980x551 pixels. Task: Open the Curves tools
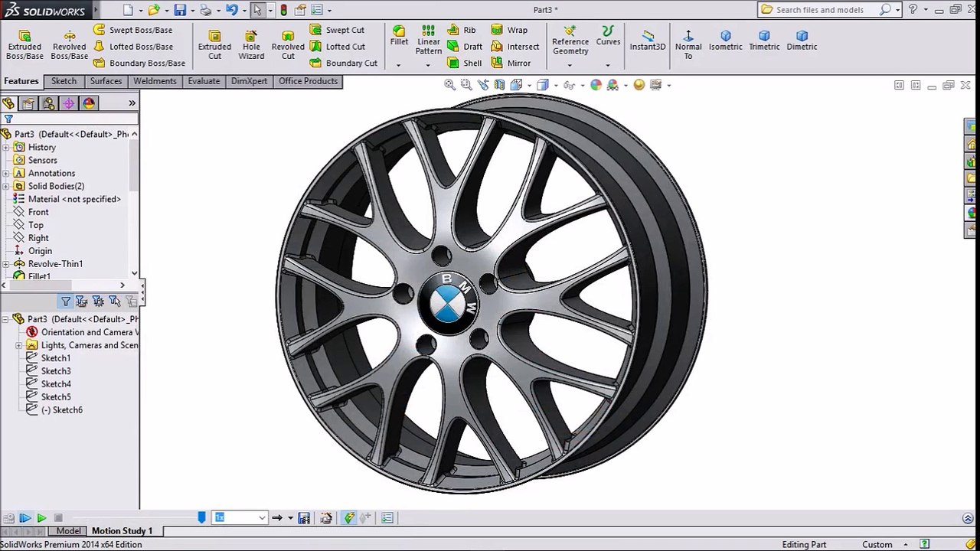(608, 36)
